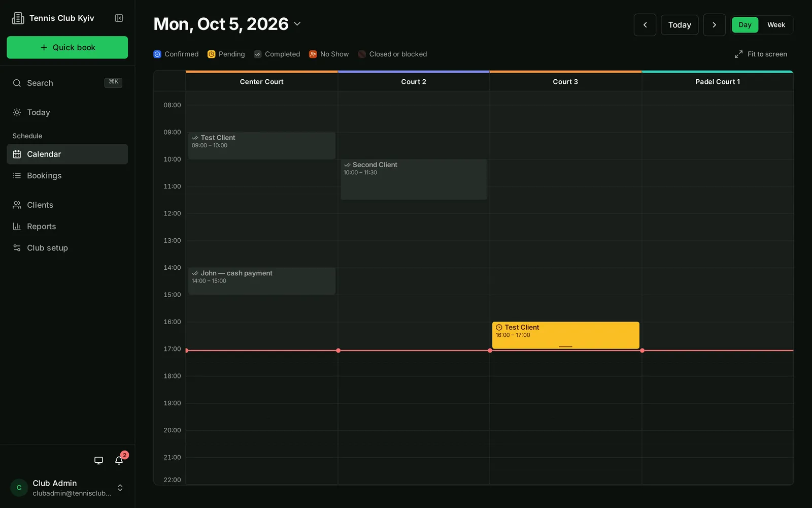Screen dimensions: 812x508
Task: Go to the previous day
Action: tap(645, 25)
